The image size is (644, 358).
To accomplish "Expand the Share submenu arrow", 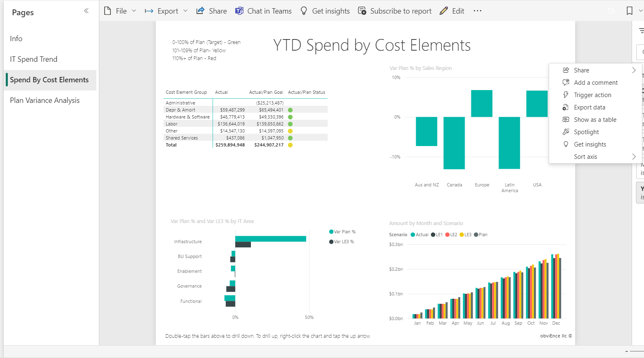I will pyautogui.click(x=634, y=70).
